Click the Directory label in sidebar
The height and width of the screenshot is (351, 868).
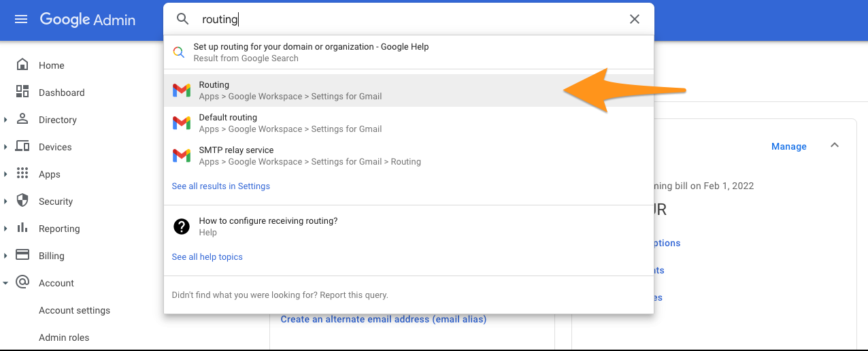click(58, 120)
